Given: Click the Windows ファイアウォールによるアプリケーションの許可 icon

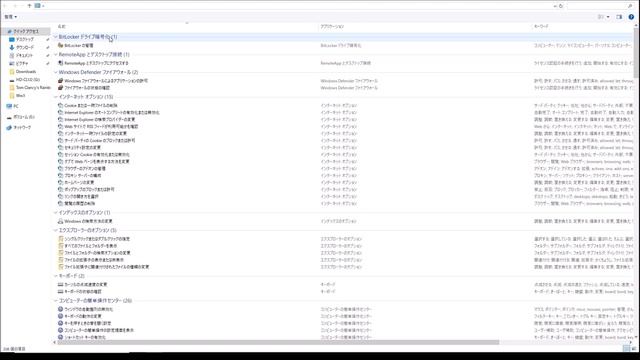Looking at the screenshot, I should pyautogui.click(x=60, y=81).
